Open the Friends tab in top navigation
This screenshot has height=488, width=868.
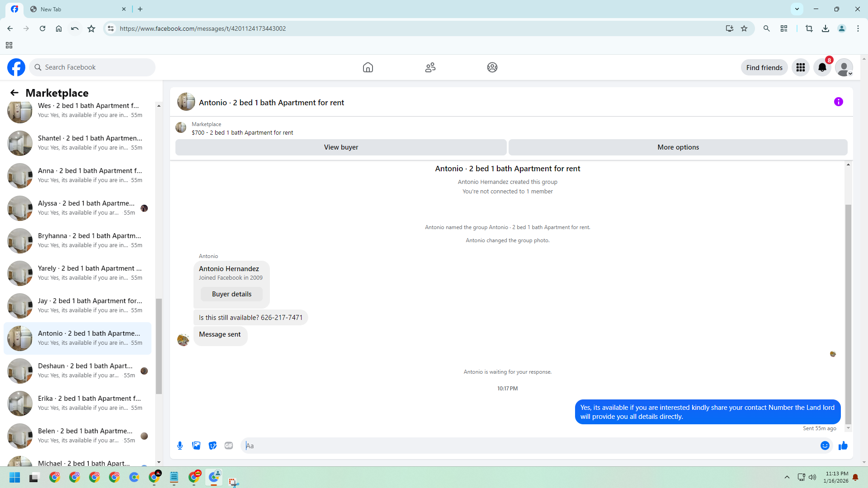click(430, 68)
